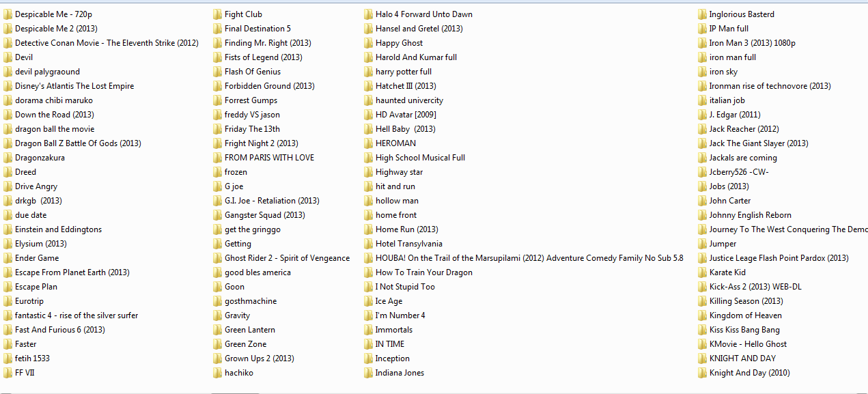Click the Forrest Gumps folder icon

pos(217,100)
